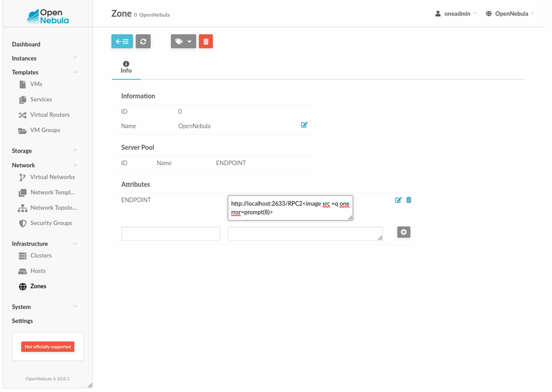Edit the ENDPOINT attribute
552x392 pixels.
point(398,200)
